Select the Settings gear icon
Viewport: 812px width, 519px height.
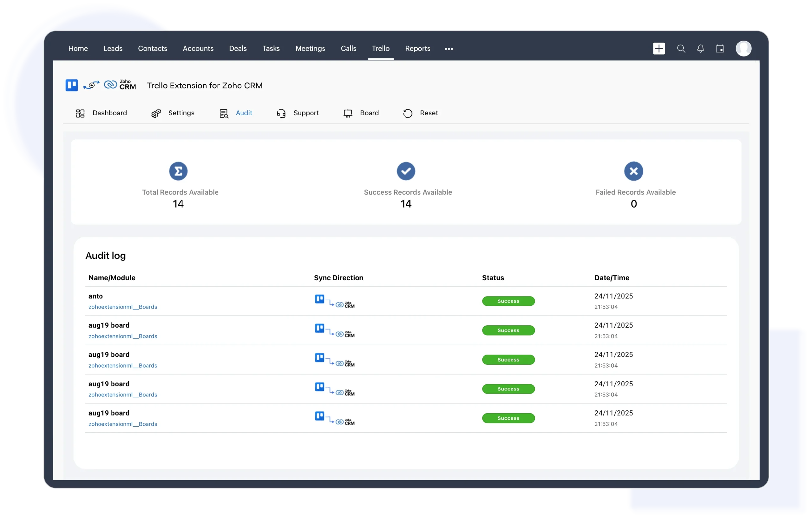pyautogui.click(x=156, y=113)
